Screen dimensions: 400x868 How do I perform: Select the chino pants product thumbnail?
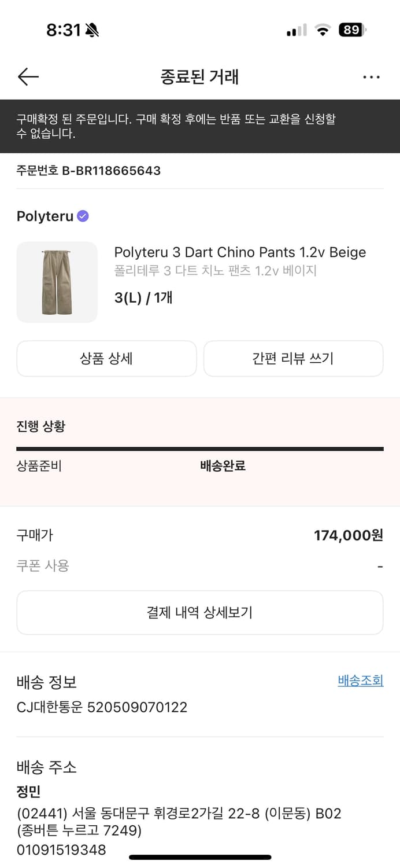(x=57, y=282)
